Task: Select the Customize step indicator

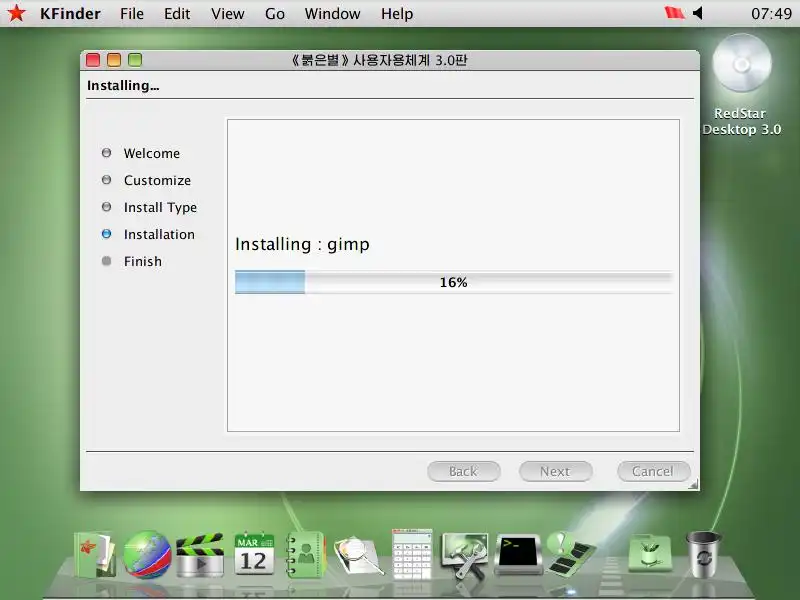Action: point(106,180)
